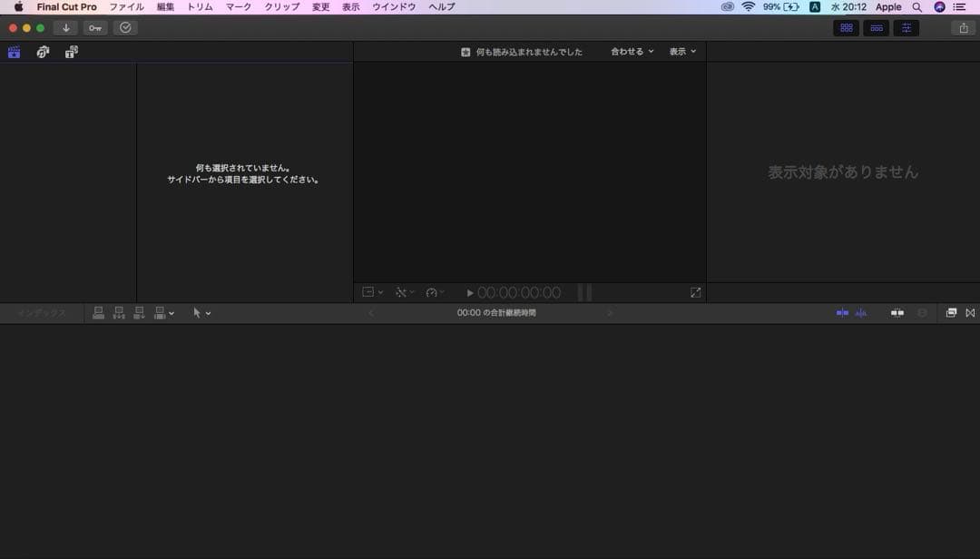
Task: Select the Libraries sidebar clapperboard icon
Action: tap(14, 53)
